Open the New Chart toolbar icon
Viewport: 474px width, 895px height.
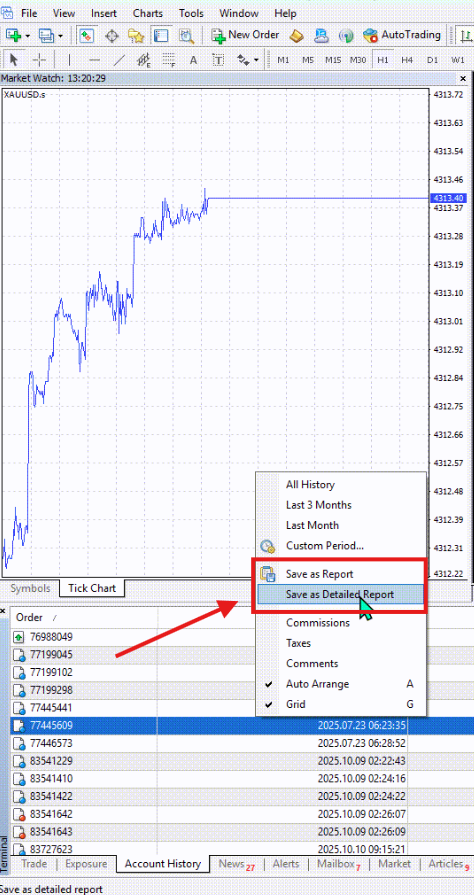coord(13,35)
